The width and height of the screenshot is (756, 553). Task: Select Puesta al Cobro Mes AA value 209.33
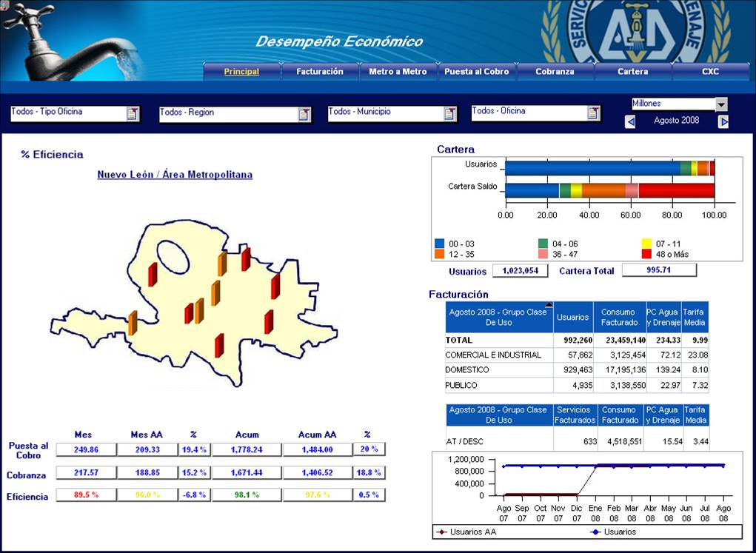click(x=147, y=449)
